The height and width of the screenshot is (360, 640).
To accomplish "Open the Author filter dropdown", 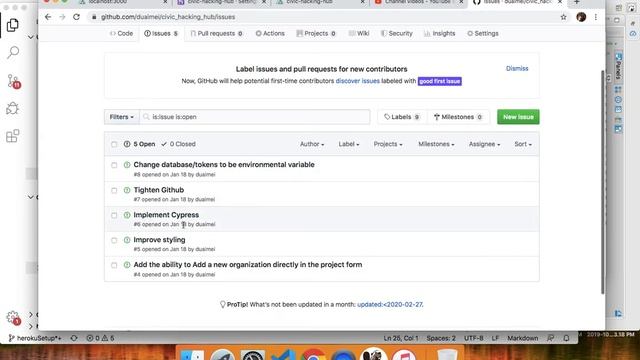I will [312, 144].
